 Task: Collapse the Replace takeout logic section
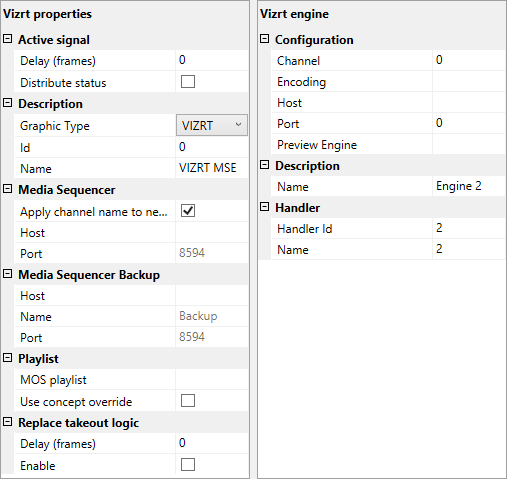[x=8, y=422]
